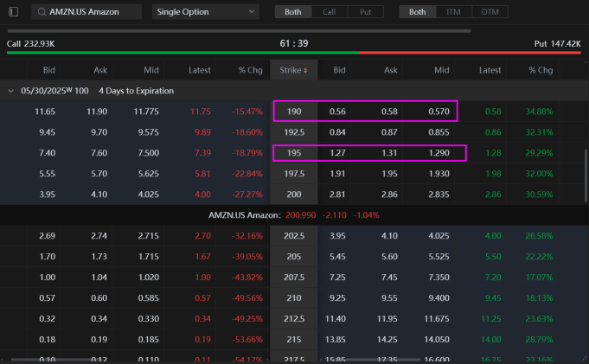589x364 pixels.
Task: Select the 207.5 strike cell
Action: [294, 278]
